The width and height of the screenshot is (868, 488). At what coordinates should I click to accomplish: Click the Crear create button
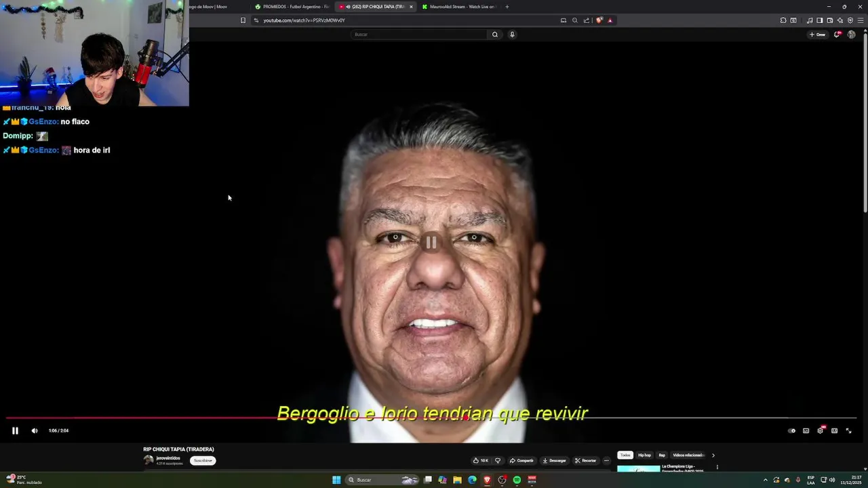point(817,35)
